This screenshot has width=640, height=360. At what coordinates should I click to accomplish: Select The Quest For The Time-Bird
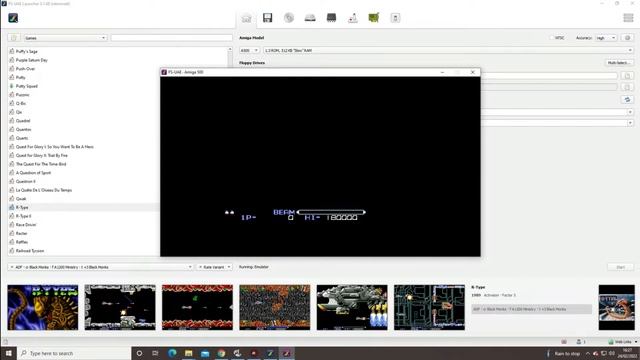point(41,164)
